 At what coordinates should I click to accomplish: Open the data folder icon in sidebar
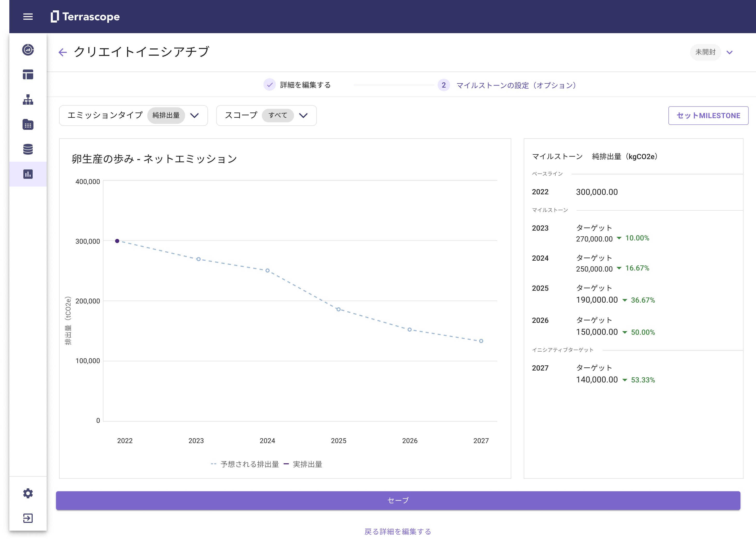coord(28,125)
